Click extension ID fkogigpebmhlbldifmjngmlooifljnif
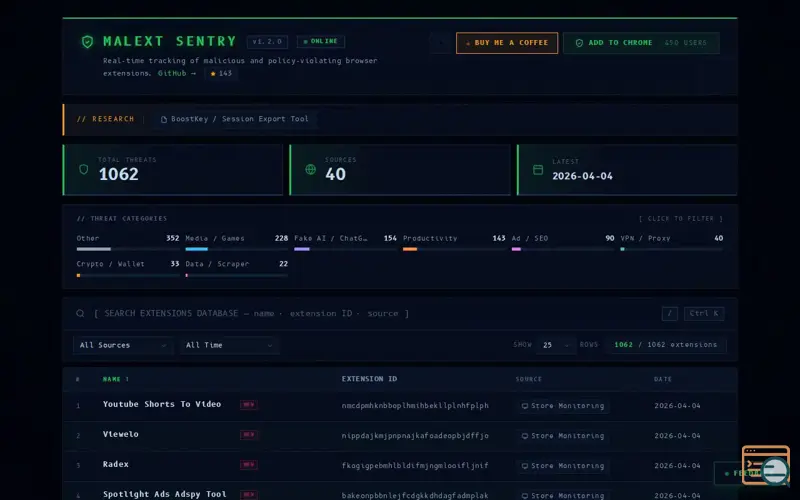The image size is (800, 500). pyautogui.click(x=415, y=466)
